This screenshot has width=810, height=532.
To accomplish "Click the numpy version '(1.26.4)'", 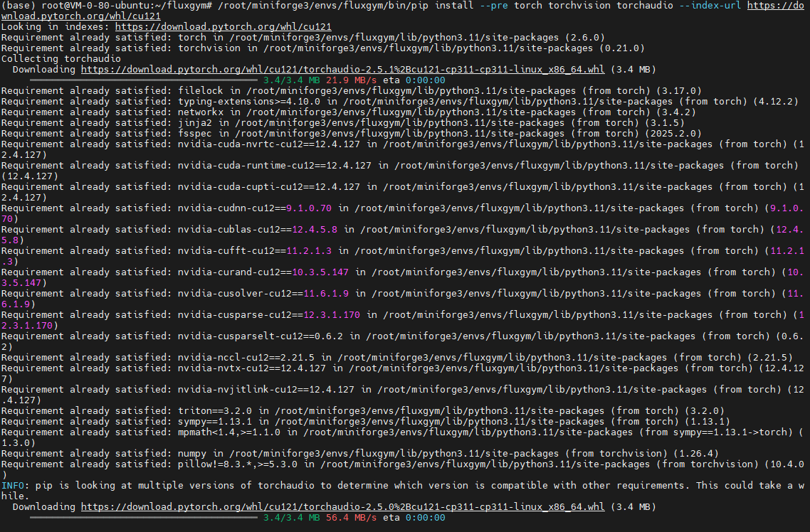I will pyautogui.click(x=696, y=454).
